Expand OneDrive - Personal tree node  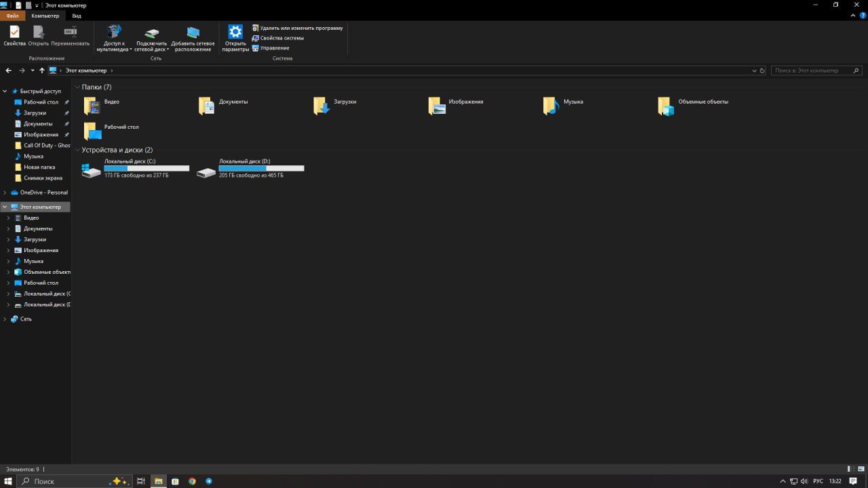pos(5,192)
